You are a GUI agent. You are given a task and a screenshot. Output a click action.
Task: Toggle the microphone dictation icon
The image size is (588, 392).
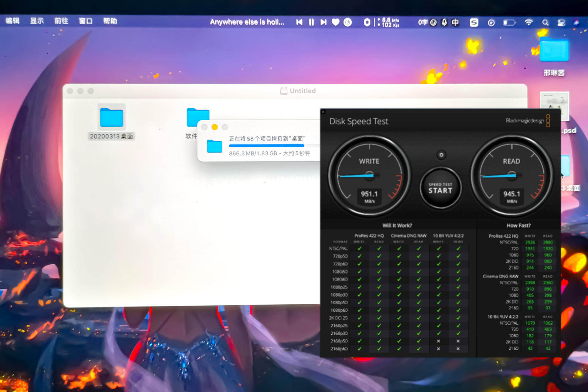[x=444, y=22]
